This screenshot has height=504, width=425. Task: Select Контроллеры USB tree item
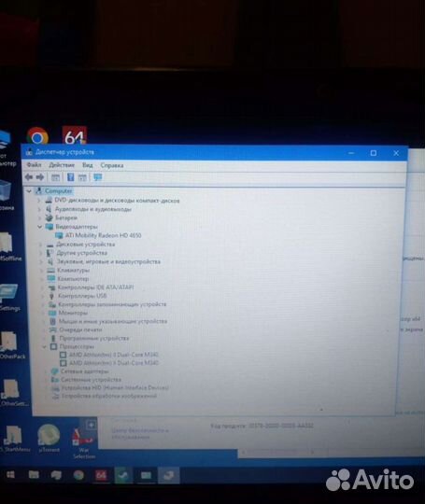(82, 296)
